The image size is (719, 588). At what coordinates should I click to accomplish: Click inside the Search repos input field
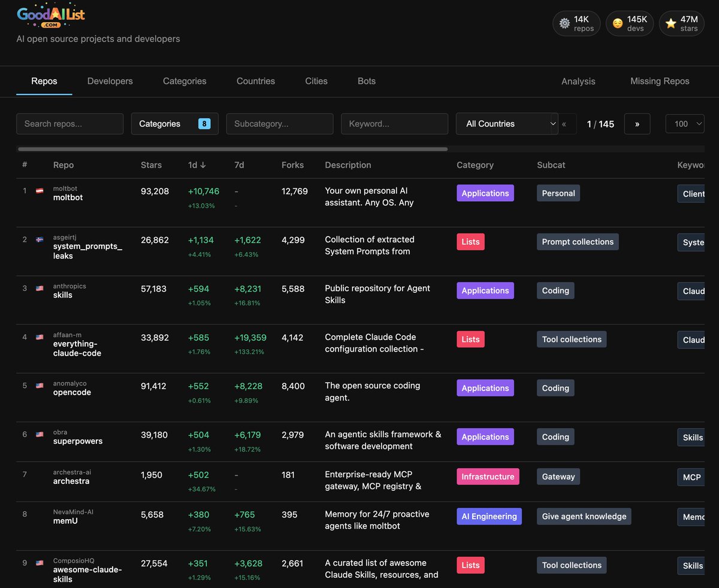[70, 124]
